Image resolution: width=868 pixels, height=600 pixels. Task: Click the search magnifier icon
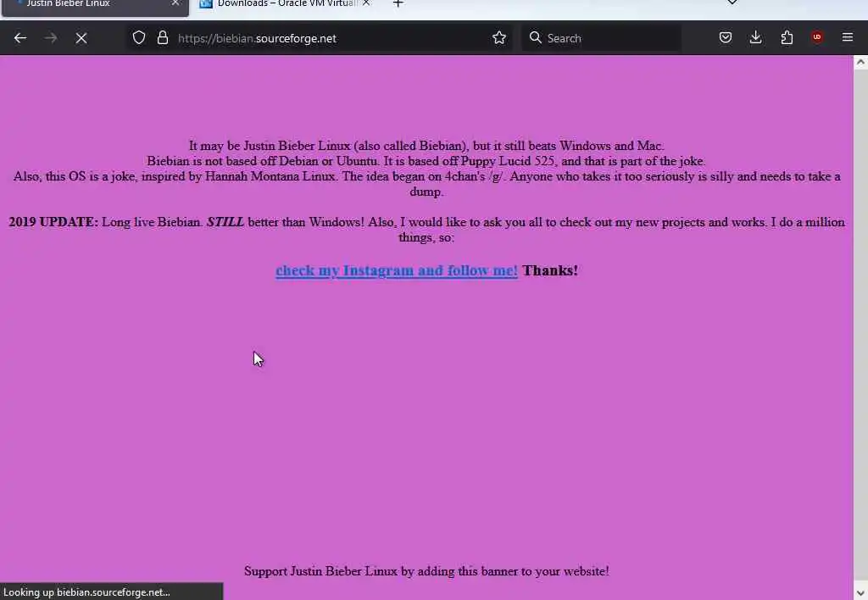click(x=536, y=37)
